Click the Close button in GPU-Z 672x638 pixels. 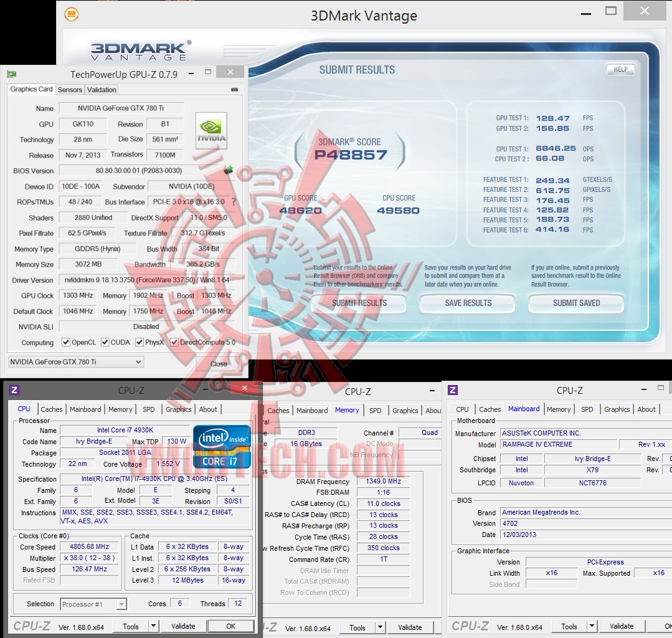[219, 364]
